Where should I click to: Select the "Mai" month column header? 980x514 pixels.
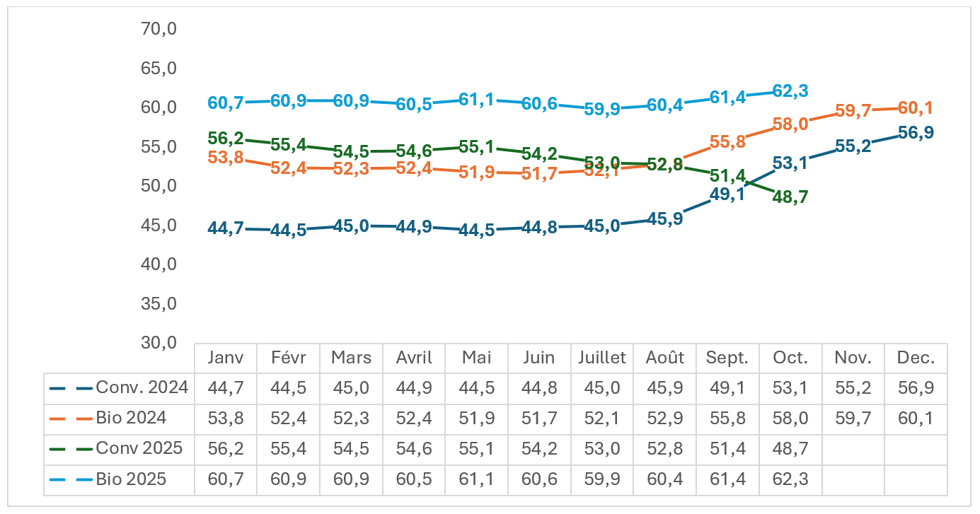pyautogui.click(x=477, y=358)
